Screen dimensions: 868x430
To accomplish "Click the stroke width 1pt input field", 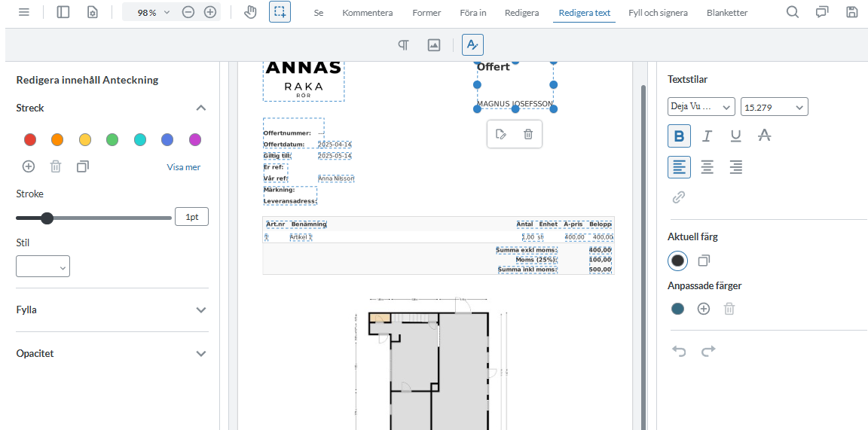I will (x=191, y=218).
